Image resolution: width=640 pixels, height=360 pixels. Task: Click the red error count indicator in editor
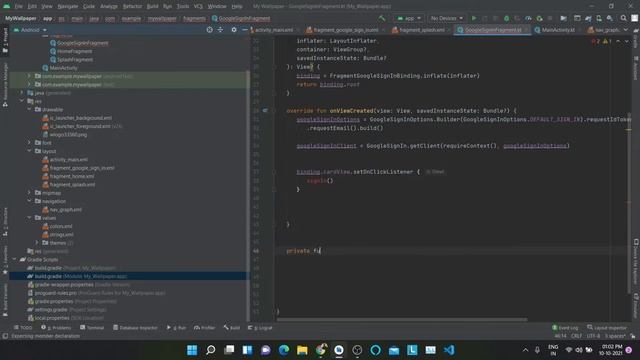point(596,41)
